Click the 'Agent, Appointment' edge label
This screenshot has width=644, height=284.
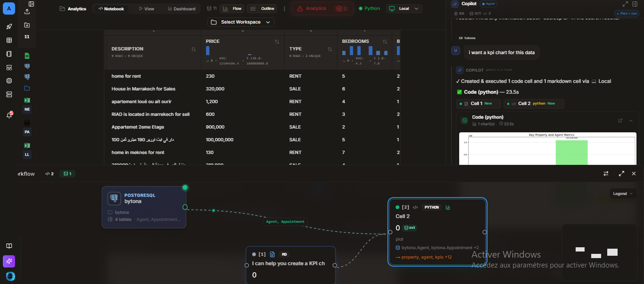286,221
